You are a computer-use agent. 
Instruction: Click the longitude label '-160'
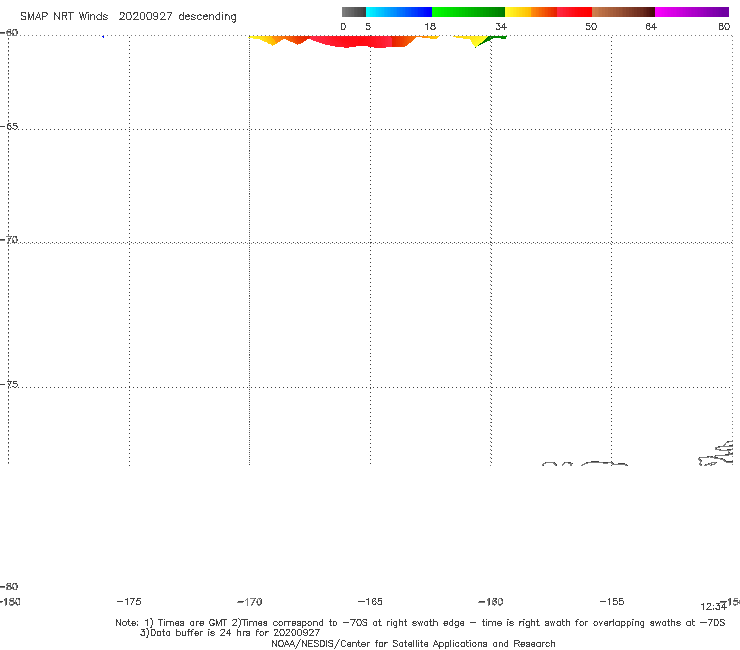pos(491,602)
